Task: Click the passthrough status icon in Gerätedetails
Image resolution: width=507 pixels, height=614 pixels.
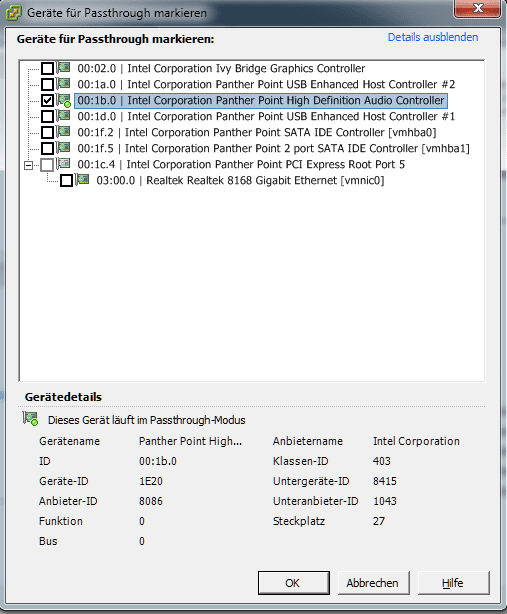Action: (31, 419)
